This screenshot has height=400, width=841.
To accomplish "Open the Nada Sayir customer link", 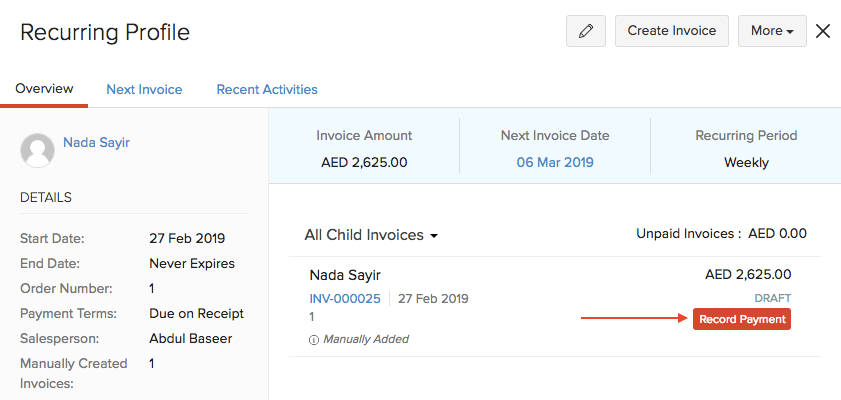I will [x=96, y=143].
